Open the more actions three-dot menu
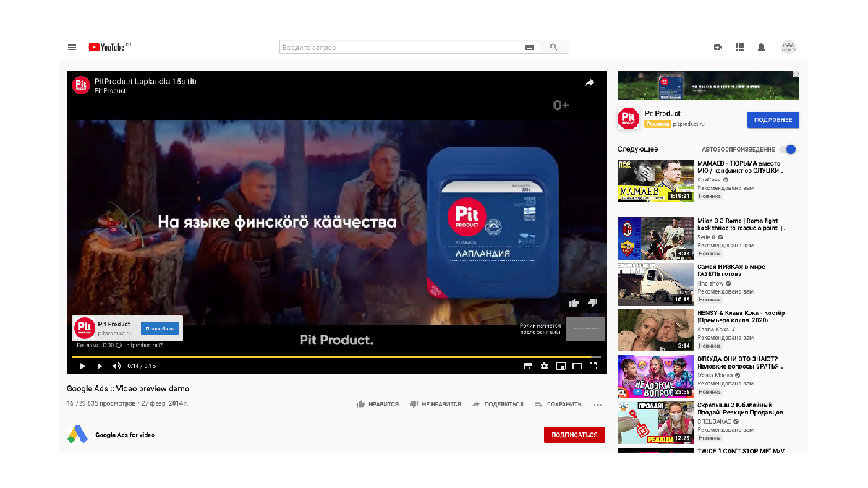868x488 pixels. tap(597, 404)
